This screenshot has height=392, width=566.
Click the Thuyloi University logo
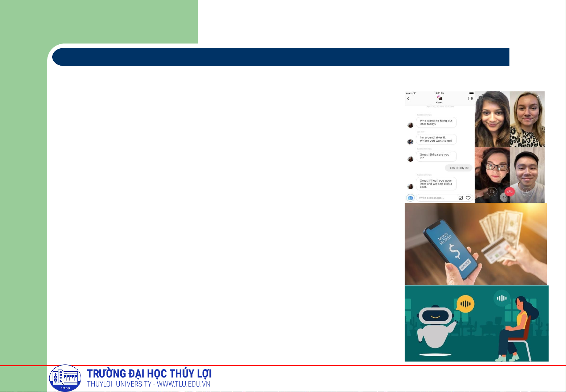coord(65,378)
